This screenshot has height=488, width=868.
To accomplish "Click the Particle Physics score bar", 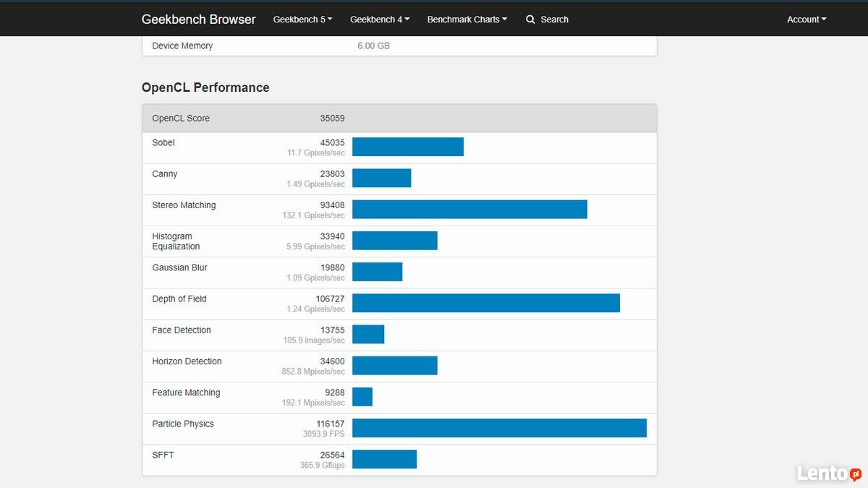I will click(499, 428).
